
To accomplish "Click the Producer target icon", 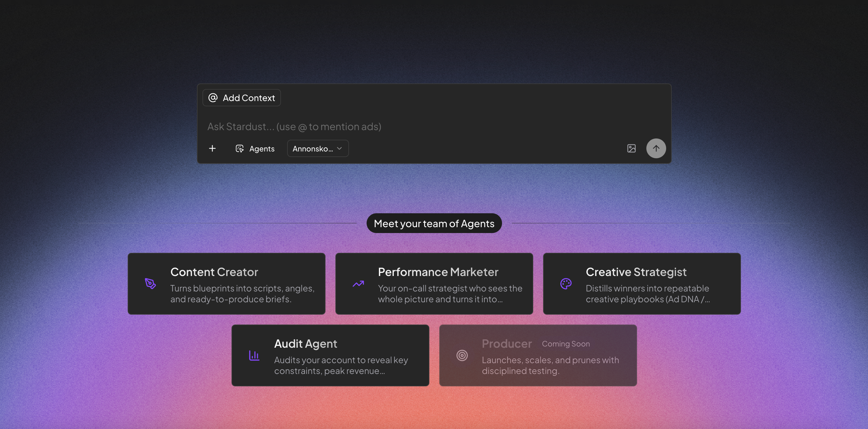I will pos(462,355).
